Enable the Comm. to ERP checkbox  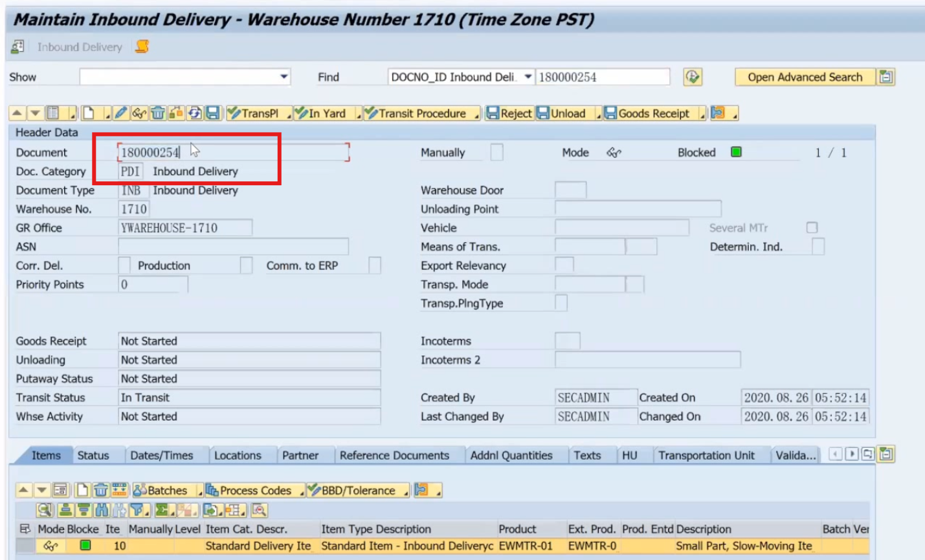coord(373,265)
